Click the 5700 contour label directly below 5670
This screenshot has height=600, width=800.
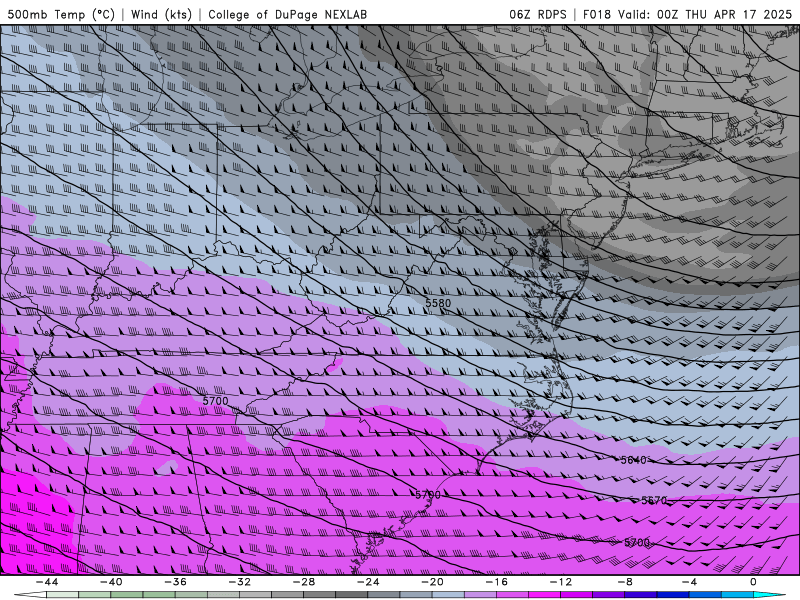637,542
